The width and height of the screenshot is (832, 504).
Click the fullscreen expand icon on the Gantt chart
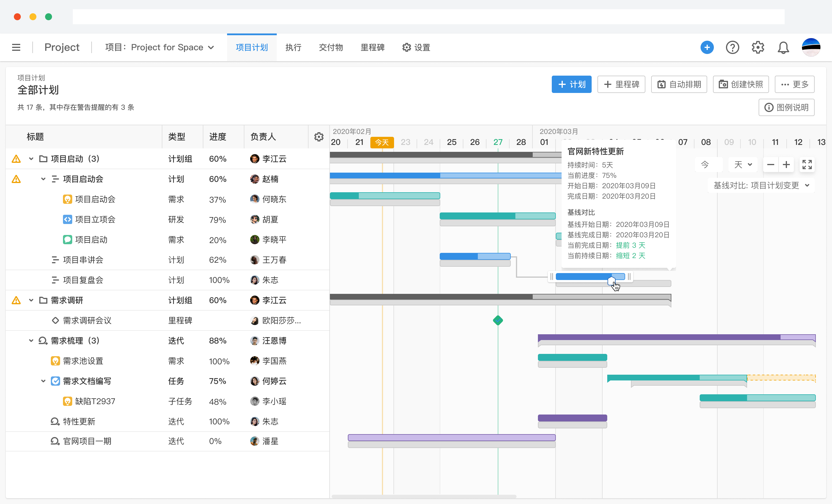click(x=807, y=165)
